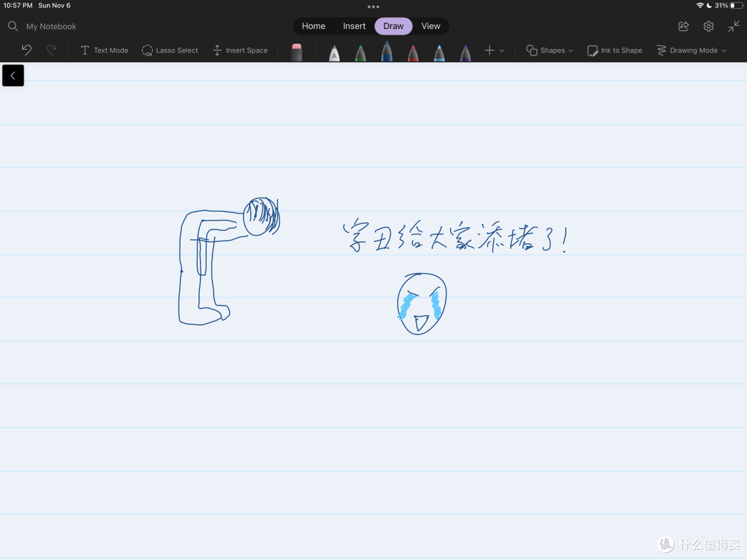Pick the white highlighter pen marked A
The image size is (747, 560).
pos(335,53)
